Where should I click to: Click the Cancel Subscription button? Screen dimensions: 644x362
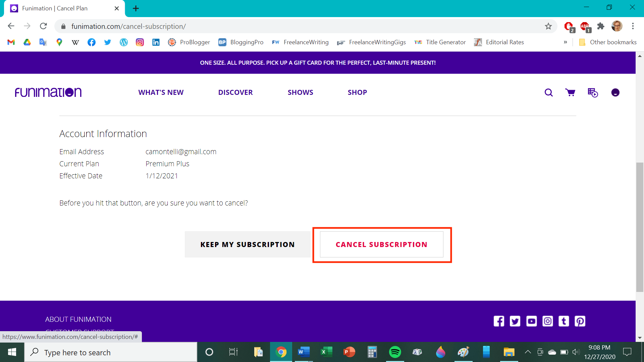pos(381,244)
